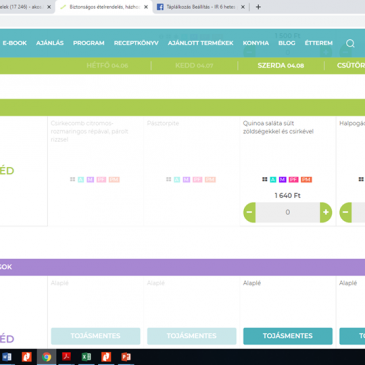Click the faded M badge on Pásztorpite card

click(x=186, y=179)
